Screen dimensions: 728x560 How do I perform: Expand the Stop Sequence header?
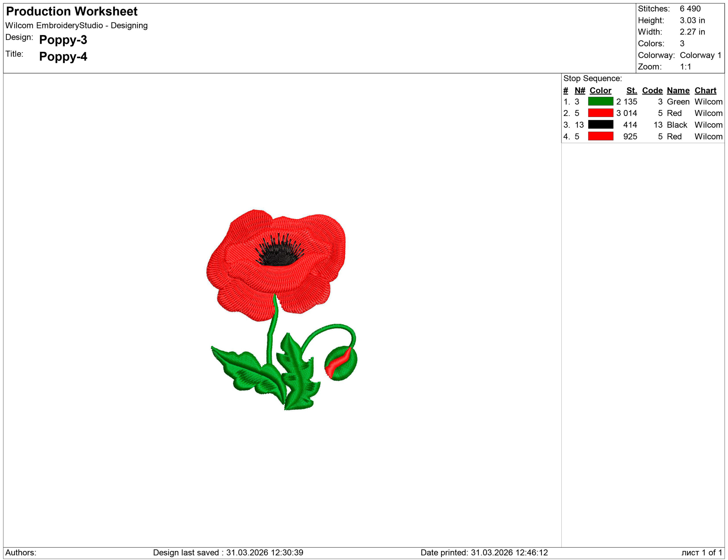pyautogui.click(x=593, y=78)
